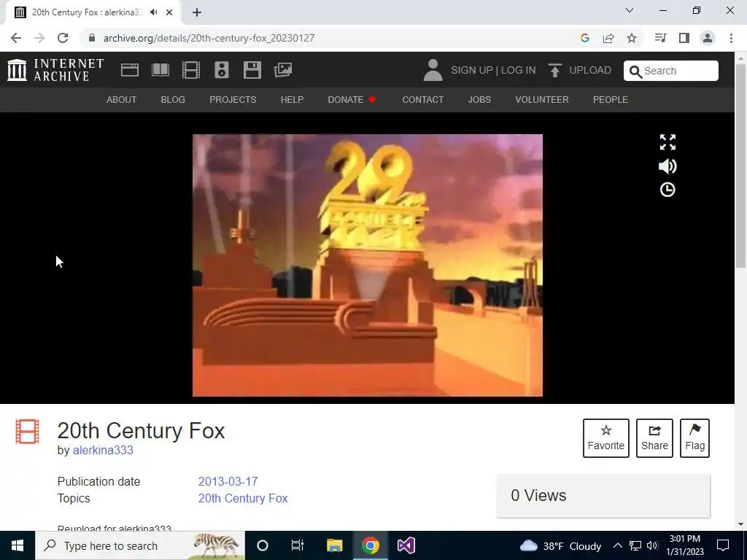
Task: Click the Share button
Action: pyautogui.click(x=654, y=438)
